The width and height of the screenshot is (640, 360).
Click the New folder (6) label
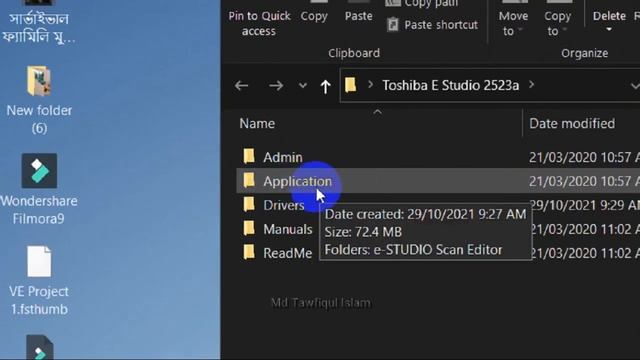(x=39, y=119)
